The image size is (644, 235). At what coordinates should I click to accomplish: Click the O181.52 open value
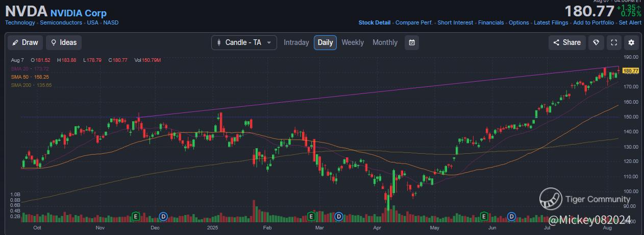[x=41, y=60]
